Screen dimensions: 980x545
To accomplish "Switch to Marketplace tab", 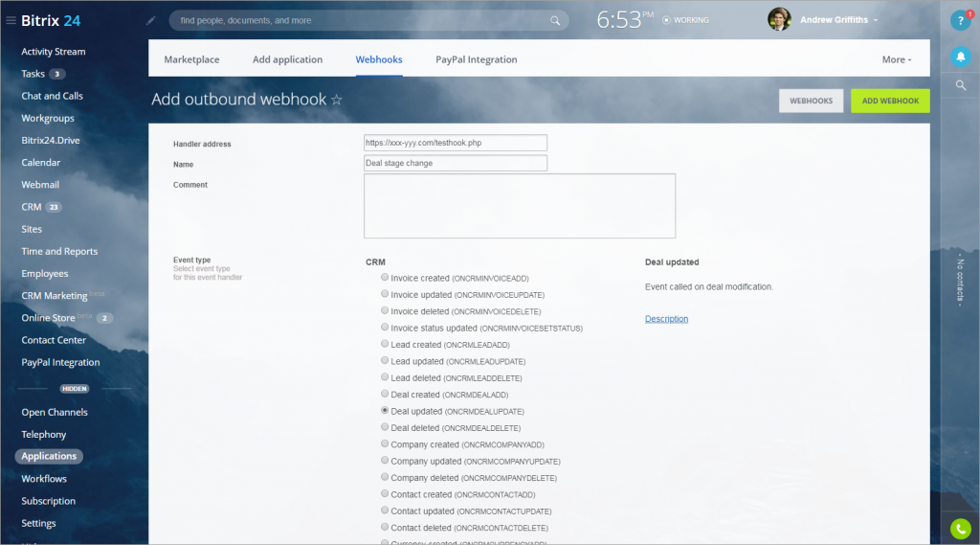I will [191, 59].
